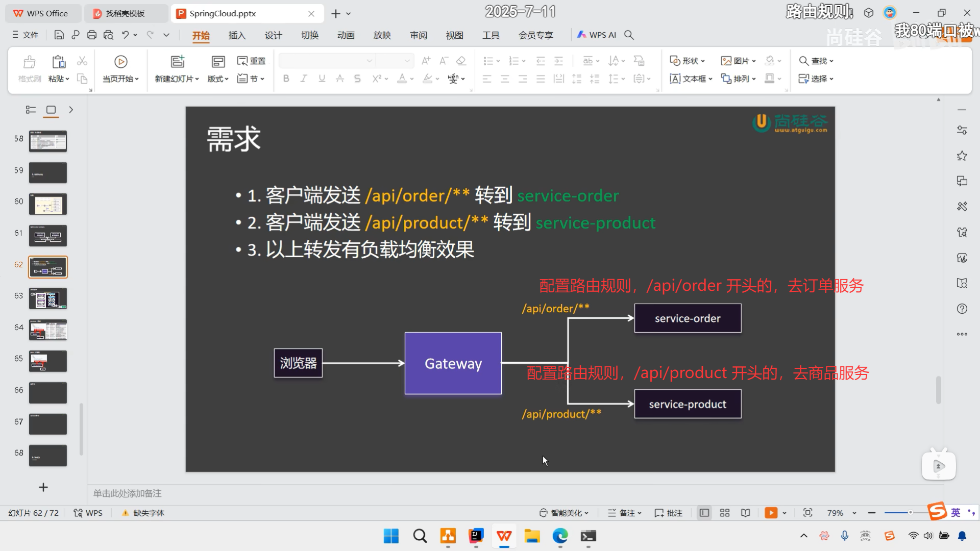
Task: Switch to reading view book icon
Action: pyautogui.click(x=745, y=513)
